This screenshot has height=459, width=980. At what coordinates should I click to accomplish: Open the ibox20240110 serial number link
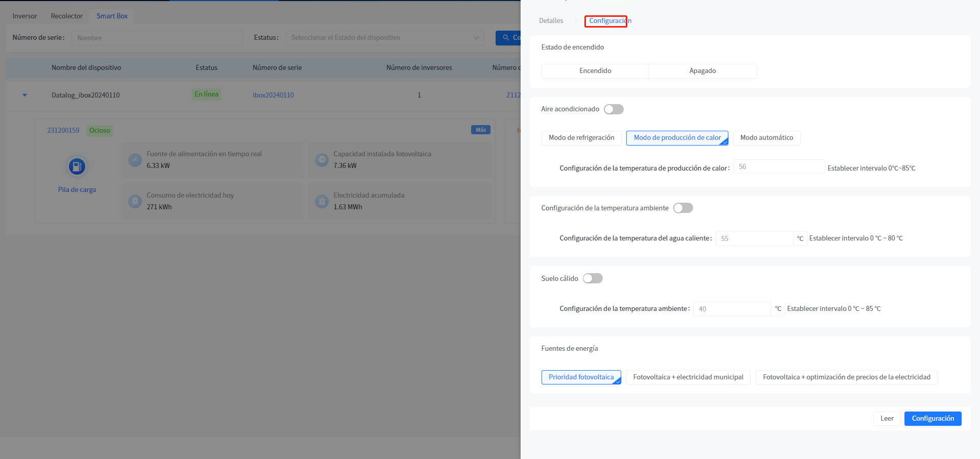click(x=273, y=95)
